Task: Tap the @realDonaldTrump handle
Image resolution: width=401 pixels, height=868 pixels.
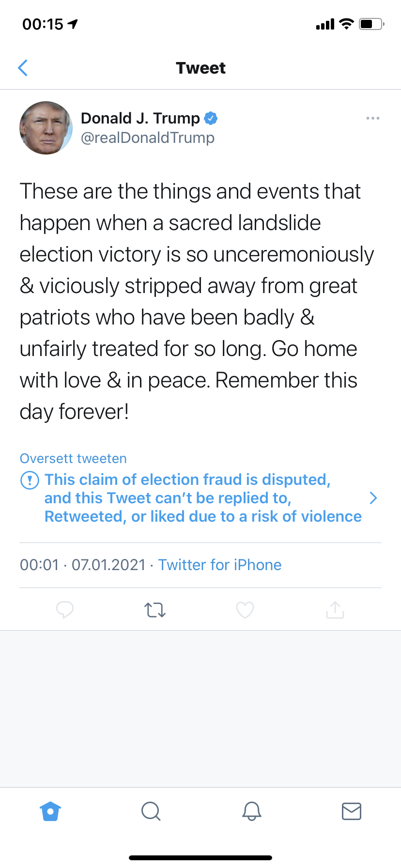Action: pyautogui.click(x=147, y=138)
